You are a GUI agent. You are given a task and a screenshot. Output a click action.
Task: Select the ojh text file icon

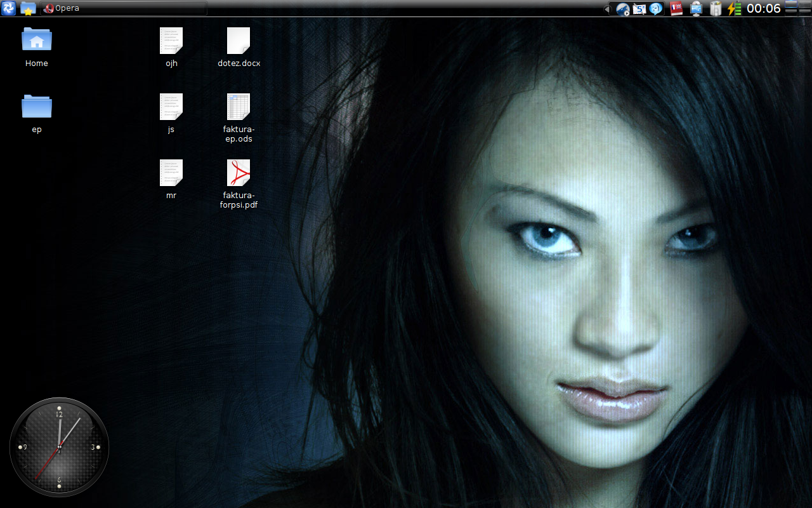(x=171, y=41)
